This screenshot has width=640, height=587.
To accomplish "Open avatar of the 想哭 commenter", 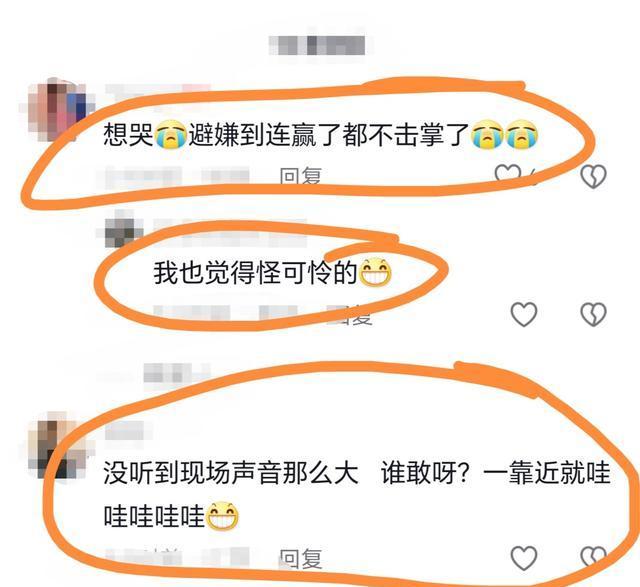I will pos(57,109).
